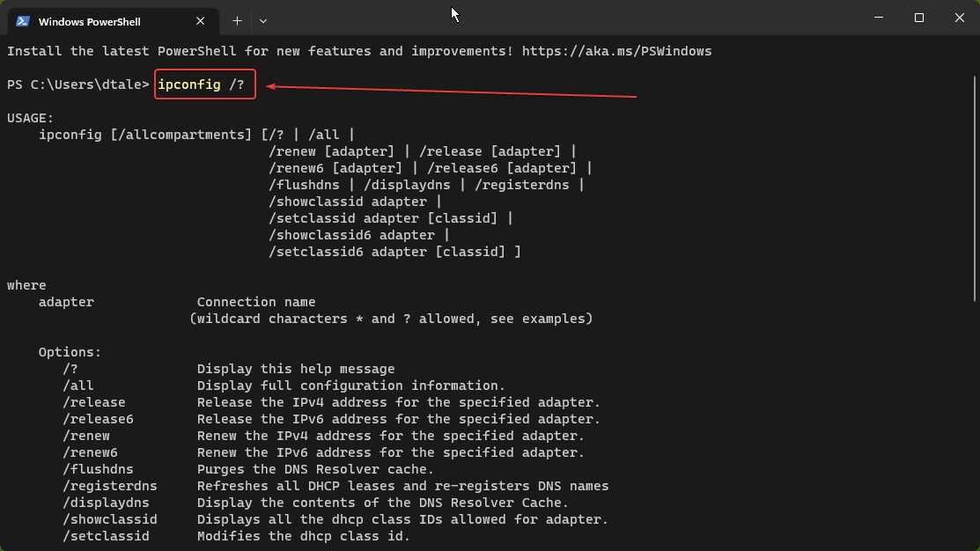Click the '/setclassid' option in the list
Image resolution: width=980 pixels, height=551 pixels.
107,537
